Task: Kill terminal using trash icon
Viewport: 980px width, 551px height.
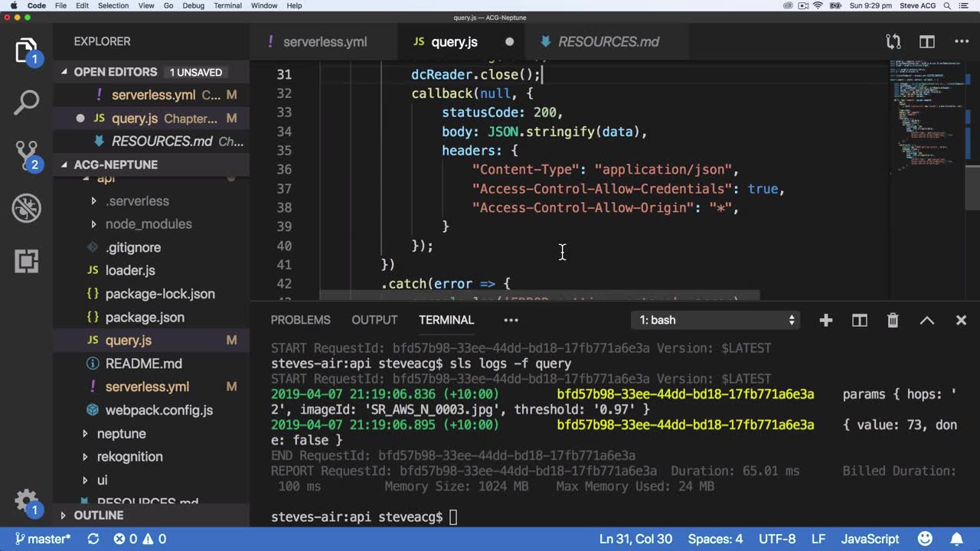Action: pos(893,321)
